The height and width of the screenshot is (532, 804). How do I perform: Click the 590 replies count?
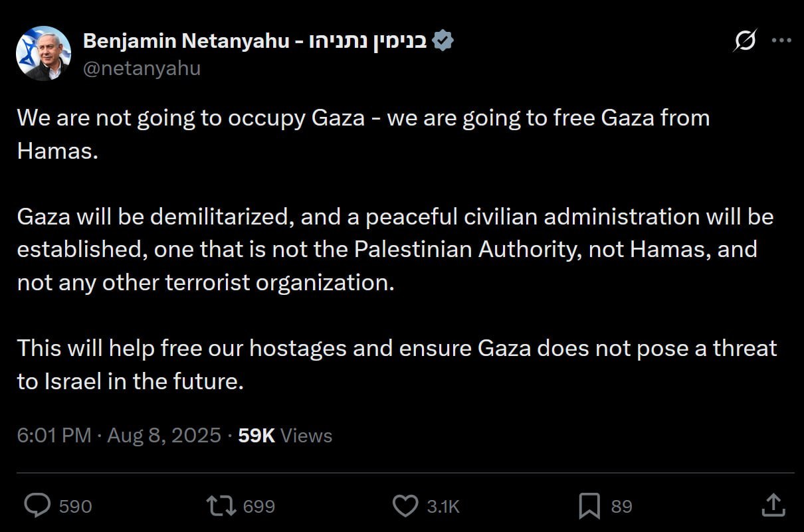(75, 507)
